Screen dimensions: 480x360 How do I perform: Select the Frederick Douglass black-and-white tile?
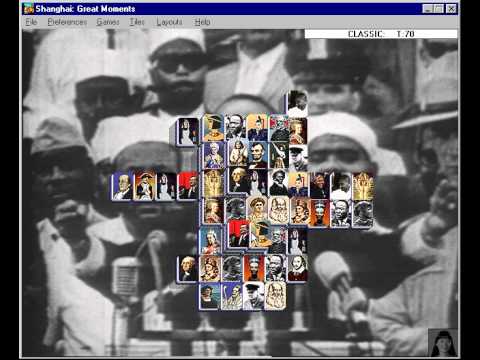coord(279,182)
